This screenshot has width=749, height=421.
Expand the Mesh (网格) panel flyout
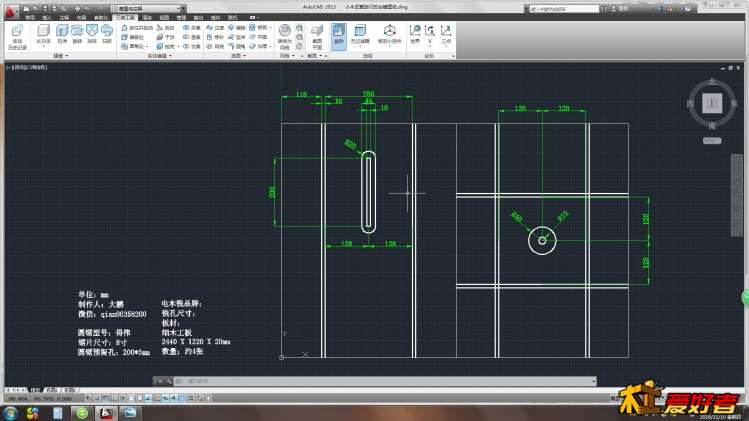click(288, 56)
